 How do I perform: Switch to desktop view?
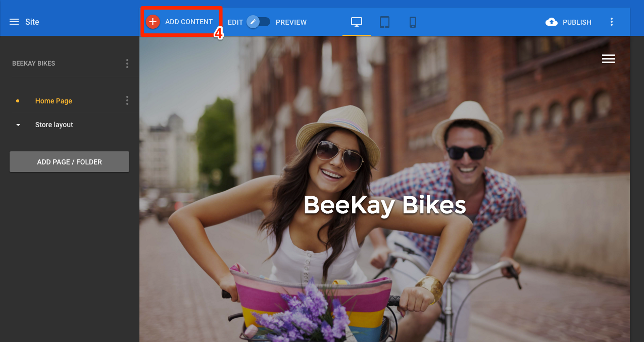[357, 22]
